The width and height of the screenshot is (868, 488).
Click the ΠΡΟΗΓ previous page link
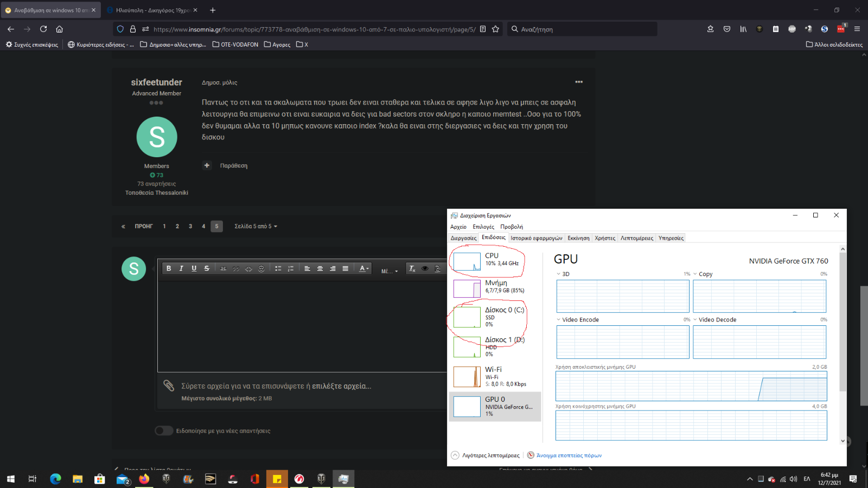point(144,226)
